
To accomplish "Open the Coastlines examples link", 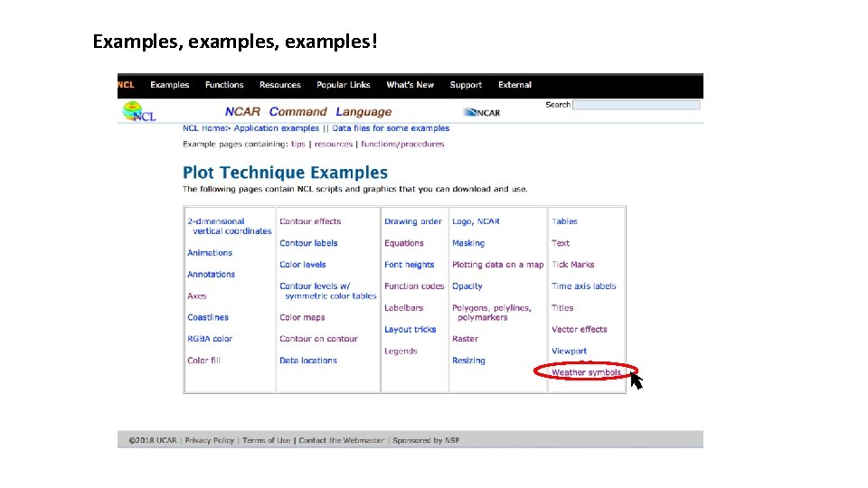I will pyautogui.click(x=208, y=317).
